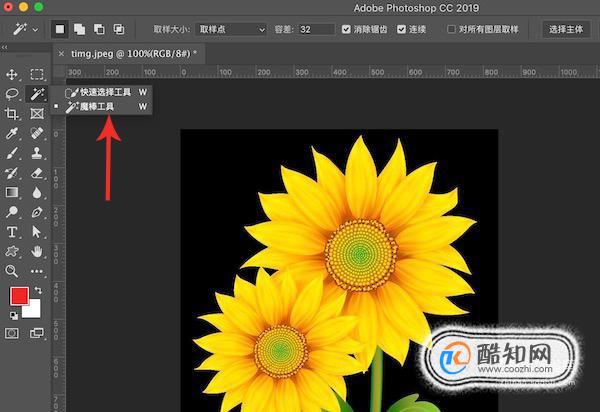Click the white background color swatch

click(x=33, y=310)
